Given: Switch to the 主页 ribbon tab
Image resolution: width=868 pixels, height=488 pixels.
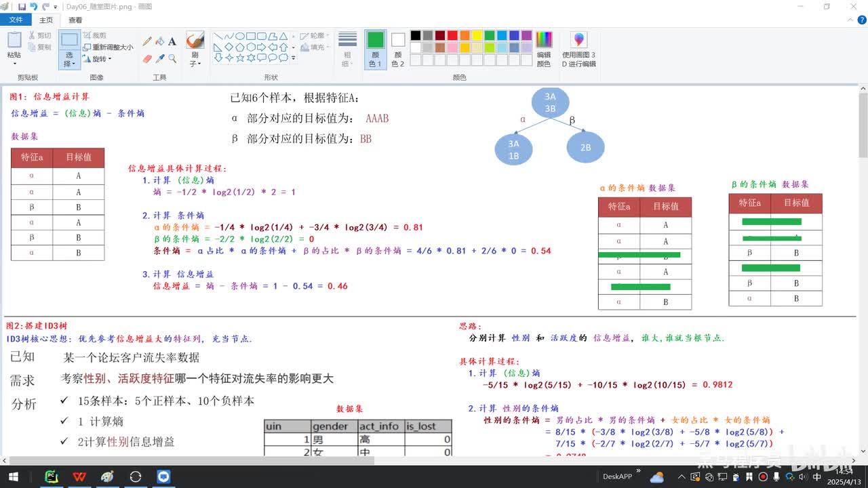Looking at the screenshot, I should [46, 20].
